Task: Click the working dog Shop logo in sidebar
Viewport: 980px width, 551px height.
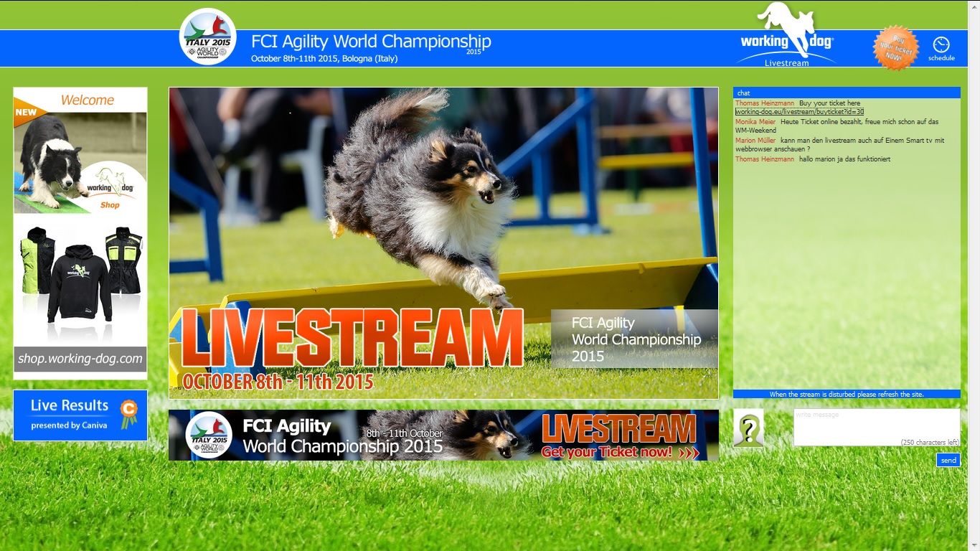Action: coord(110,189)
